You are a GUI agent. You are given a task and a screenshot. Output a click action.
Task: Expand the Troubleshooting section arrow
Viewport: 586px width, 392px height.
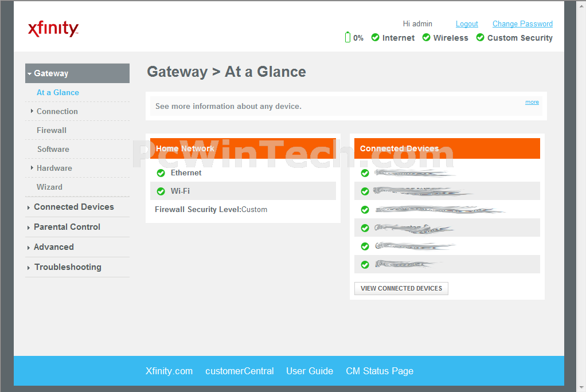(x=29, y=268)
